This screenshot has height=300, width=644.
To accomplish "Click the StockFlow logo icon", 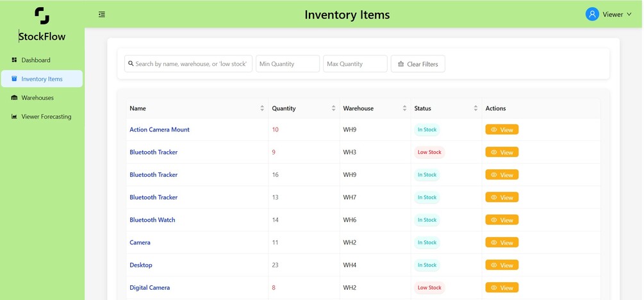I will pyautogui.click(x=42, y=15).
